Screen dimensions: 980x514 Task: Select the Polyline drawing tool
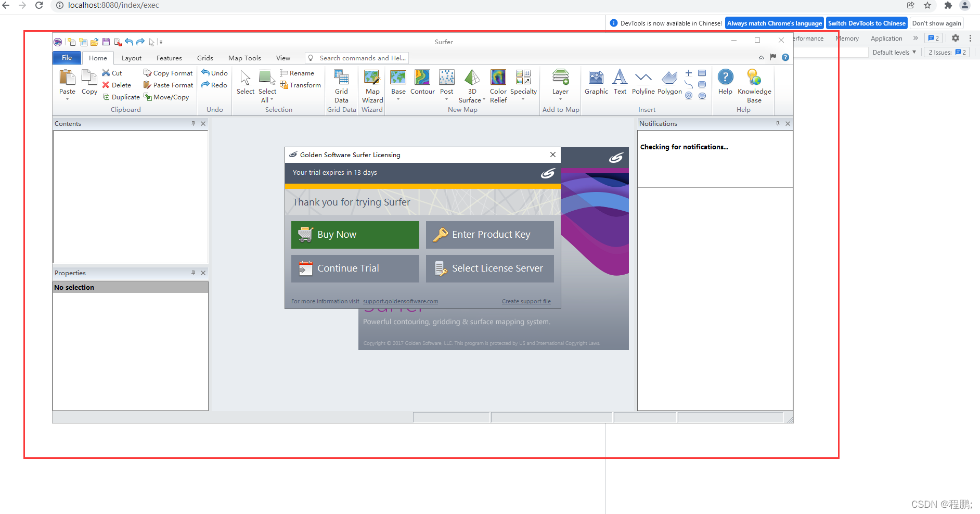point(643,82)
